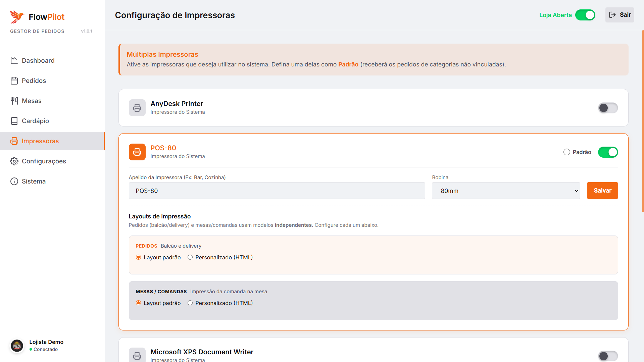Select Personalizado (HTML) for Pedidos layout

pyautogui.click(x=190, y=257)
